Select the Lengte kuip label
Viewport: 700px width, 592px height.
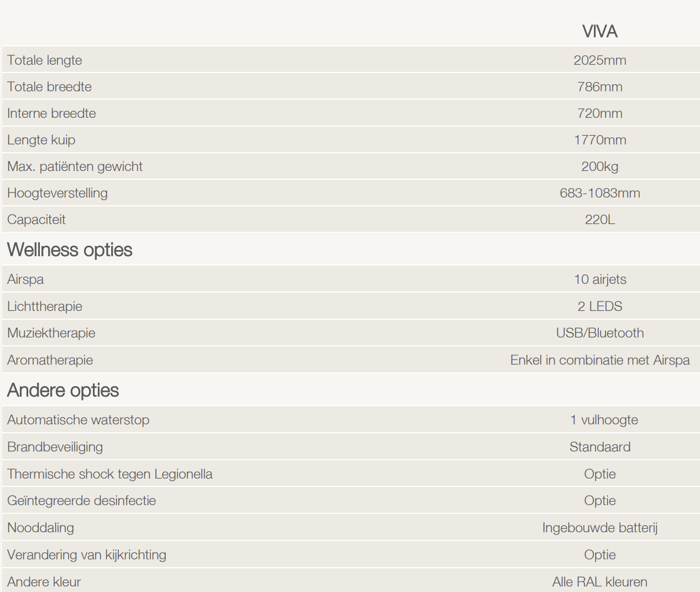[41, 140]
